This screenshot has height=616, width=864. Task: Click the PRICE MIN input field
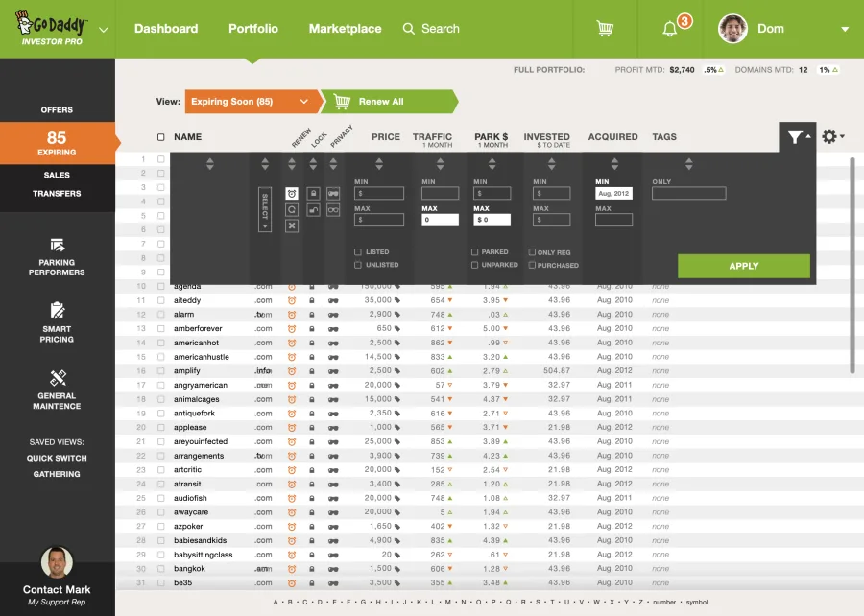pos(379,193)
